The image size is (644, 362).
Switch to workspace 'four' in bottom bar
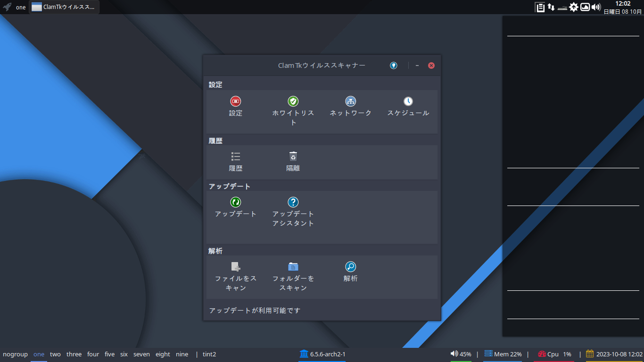93,354
